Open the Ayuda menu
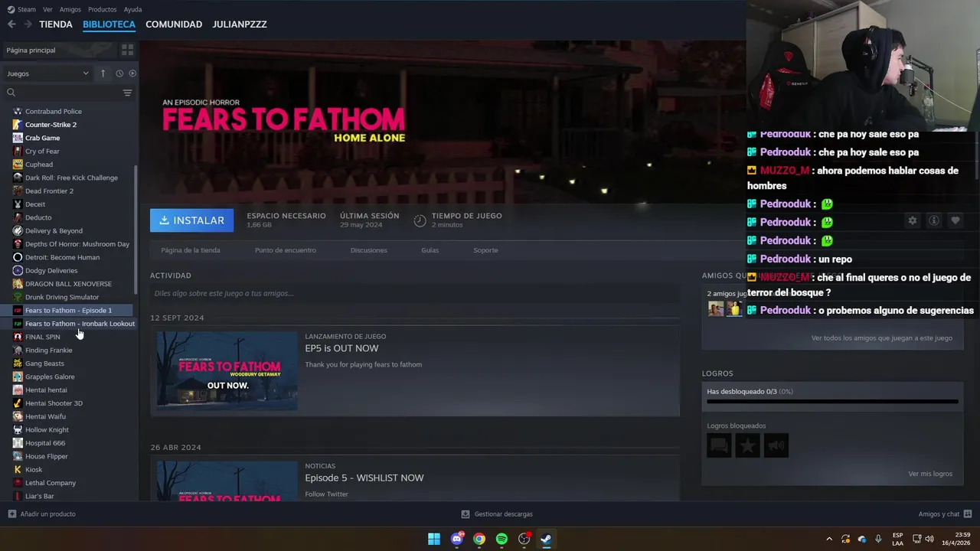The height and width of the screenshot is (551, 980). (x=132, y=9)
